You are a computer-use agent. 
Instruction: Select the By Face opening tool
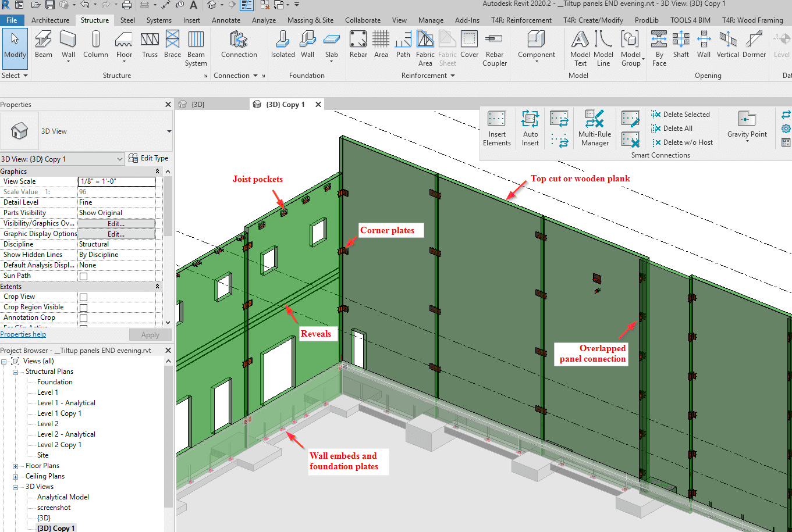coord(659,49)
